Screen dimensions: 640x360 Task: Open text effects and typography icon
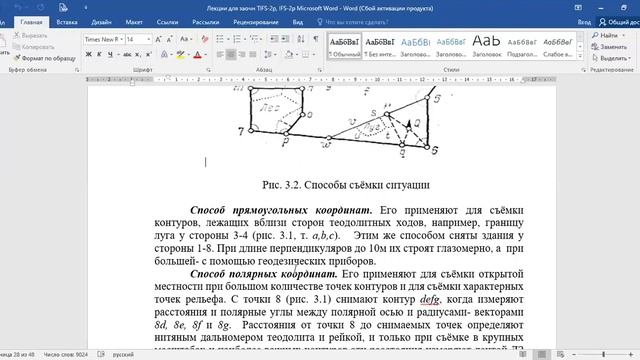(164, 54)
